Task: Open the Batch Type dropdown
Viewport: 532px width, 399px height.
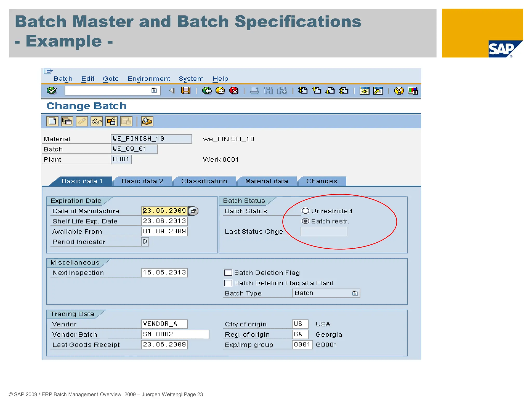Action: tap(355, 293)
